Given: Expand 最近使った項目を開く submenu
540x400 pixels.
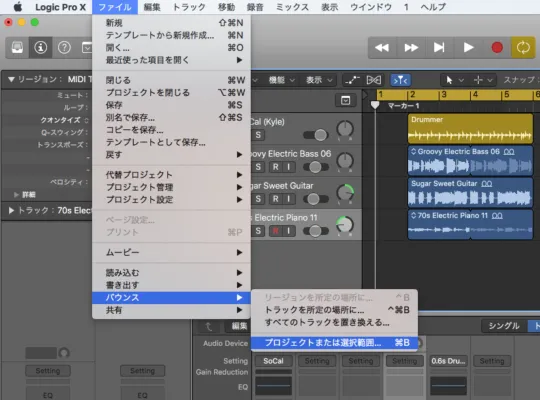Looking at the screenshot, I should click(171, 60).
